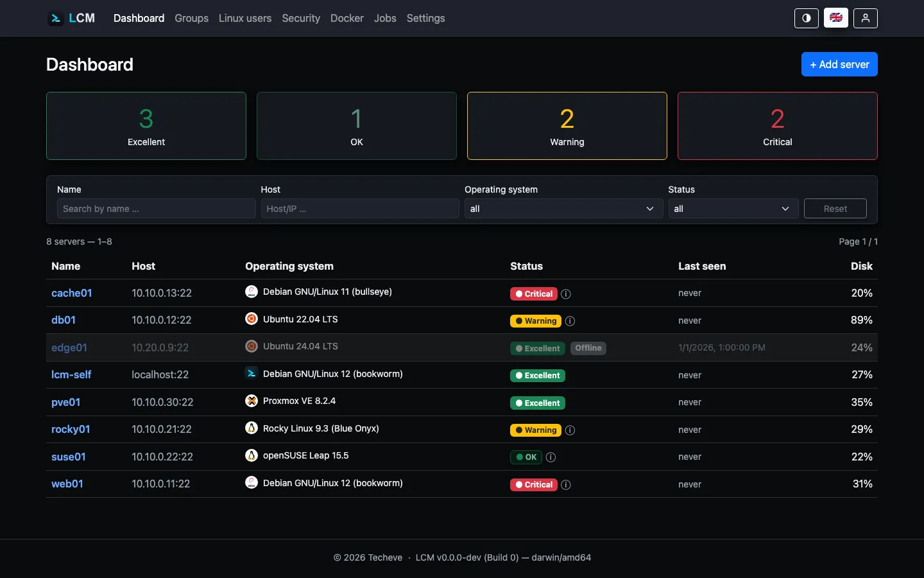
Task: Open the edge01 server link
Action: [69, 347]
